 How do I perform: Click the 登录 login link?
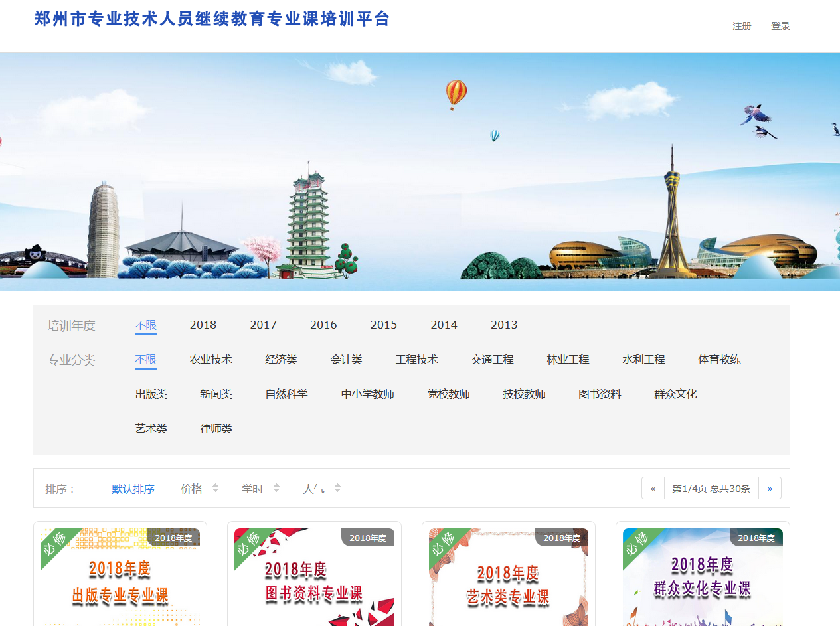pos(780,26)
